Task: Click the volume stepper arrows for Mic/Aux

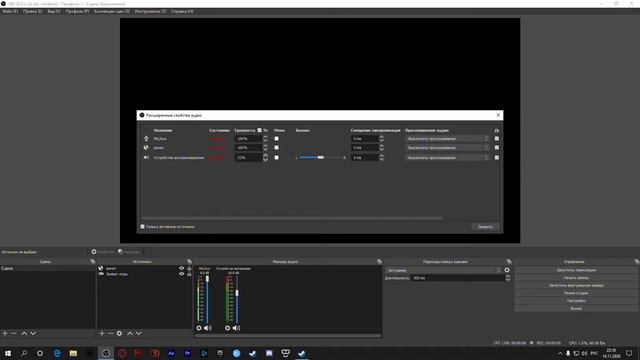Action: pyautogui.click(x=265, y=139)
